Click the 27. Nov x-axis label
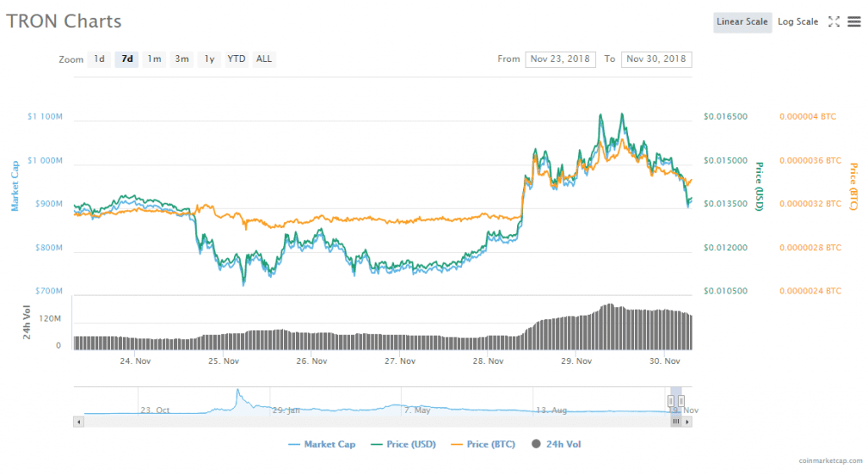The width and height of the screenshot is (868, 475). click(400, 361)
